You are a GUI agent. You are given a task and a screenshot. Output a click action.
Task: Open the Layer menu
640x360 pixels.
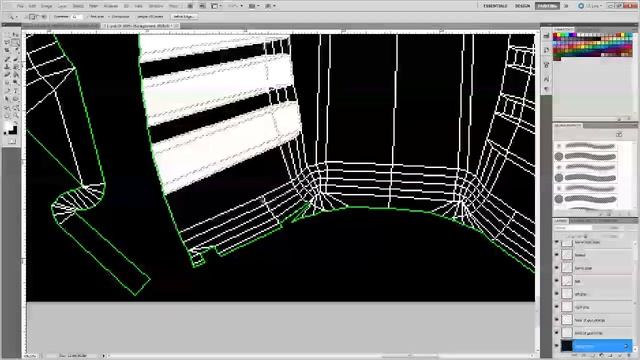[62, 6]
